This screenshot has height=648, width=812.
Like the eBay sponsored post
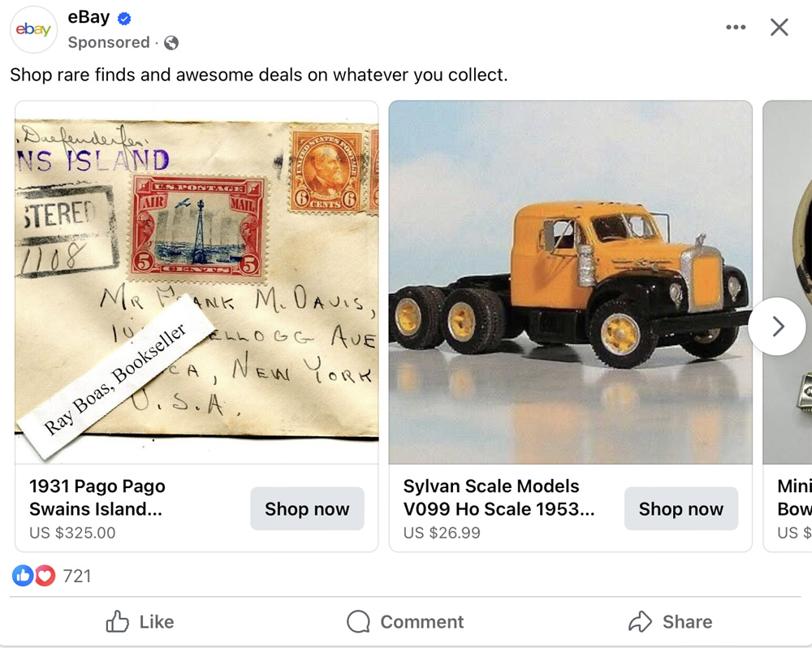pyautogui.click(x=140, y=621)
